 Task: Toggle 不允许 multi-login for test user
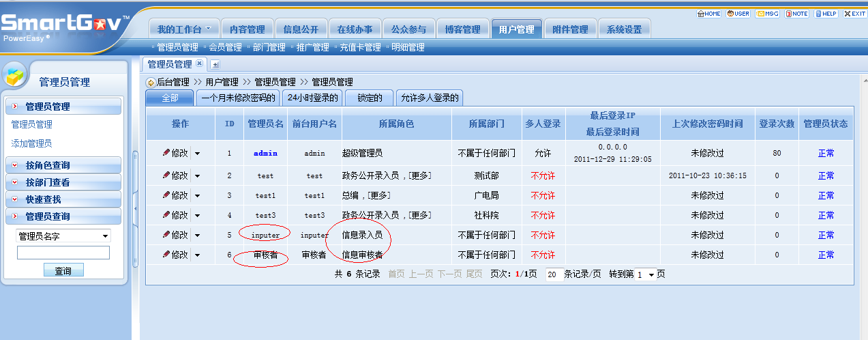pos(543,175)
